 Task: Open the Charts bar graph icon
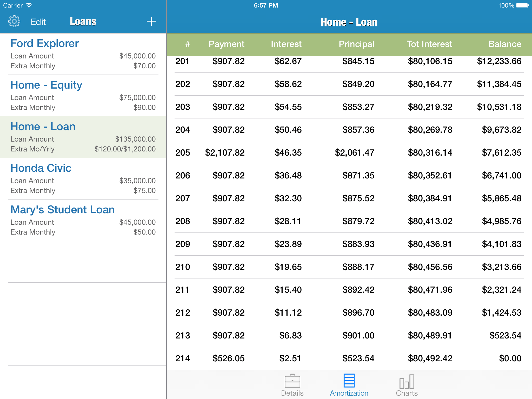[407, 381]
